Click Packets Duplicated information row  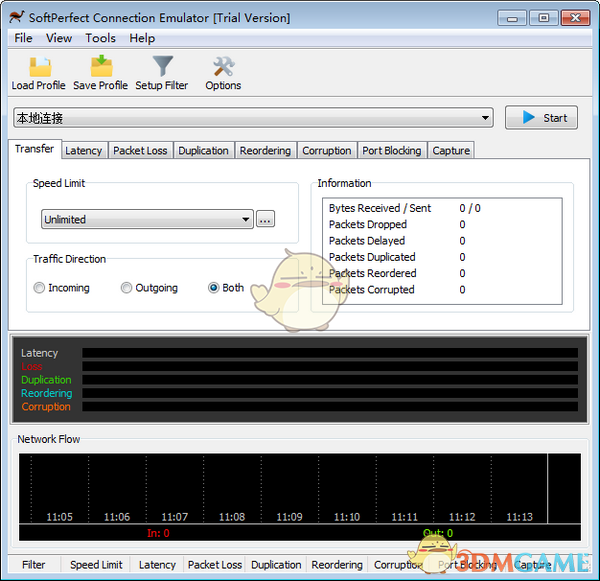coord(397,257)
